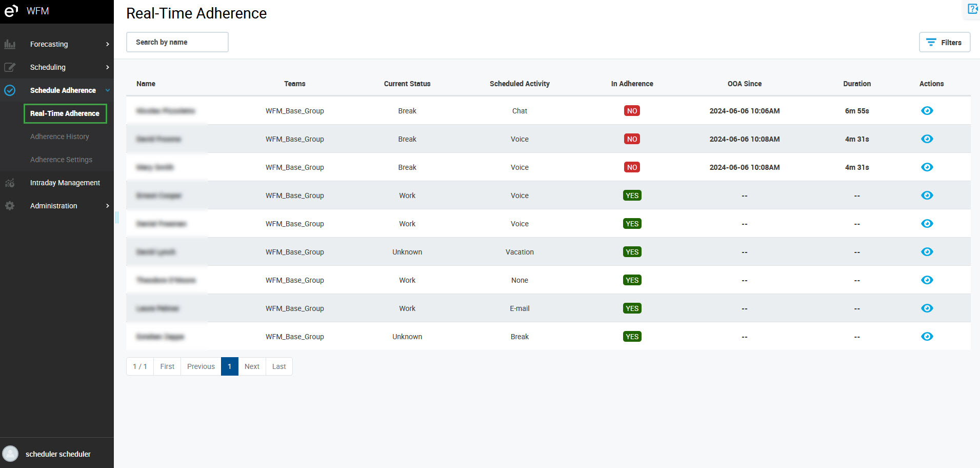Click the Forecasting bar chart icon
The image size is (980, 468).
point(10,44)
